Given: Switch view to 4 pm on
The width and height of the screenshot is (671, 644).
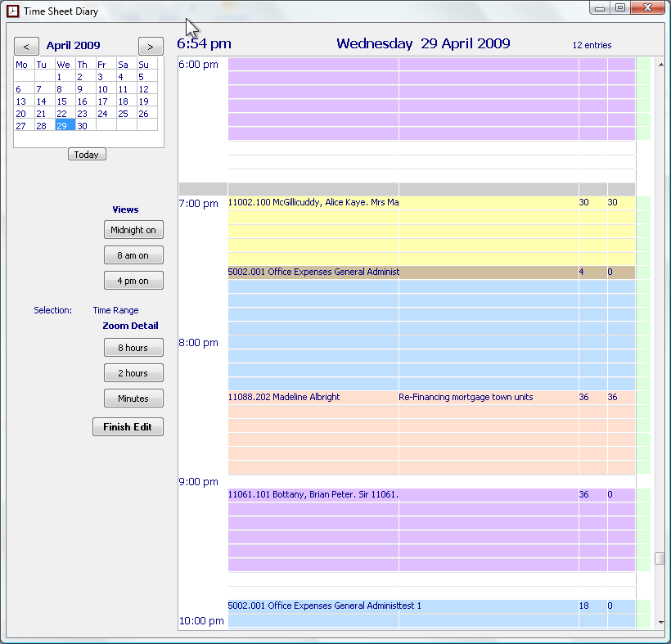Looking at the screenshot, I should tap(133, 281).
